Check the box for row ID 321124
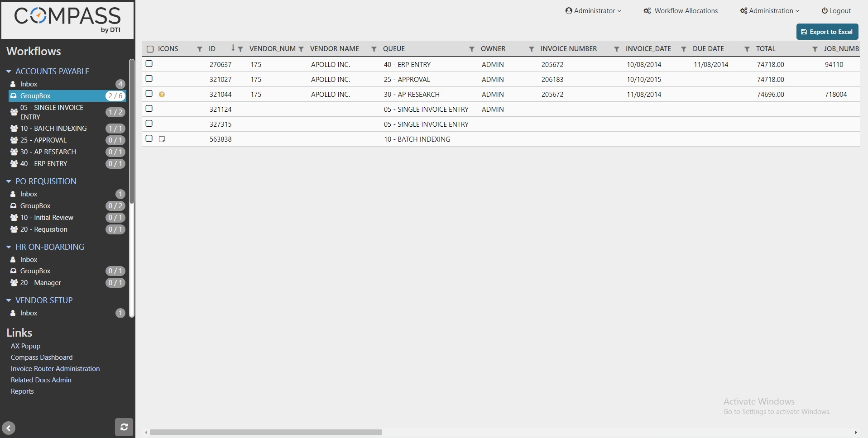 [149, 109]
